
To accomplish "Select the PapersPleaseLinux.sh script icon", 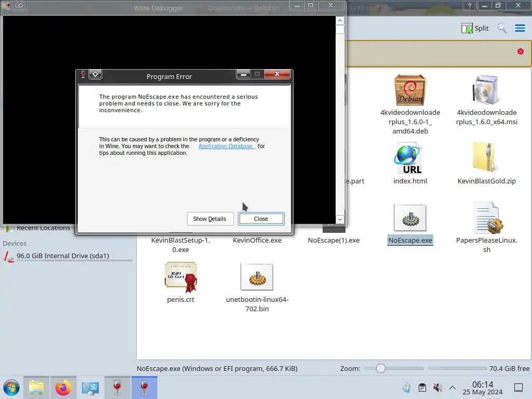I will 488,218.
